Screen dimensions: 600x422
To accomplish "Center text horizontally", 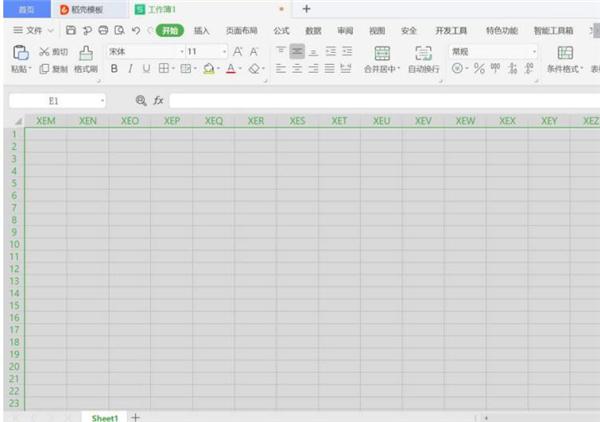I will (297, 69).
